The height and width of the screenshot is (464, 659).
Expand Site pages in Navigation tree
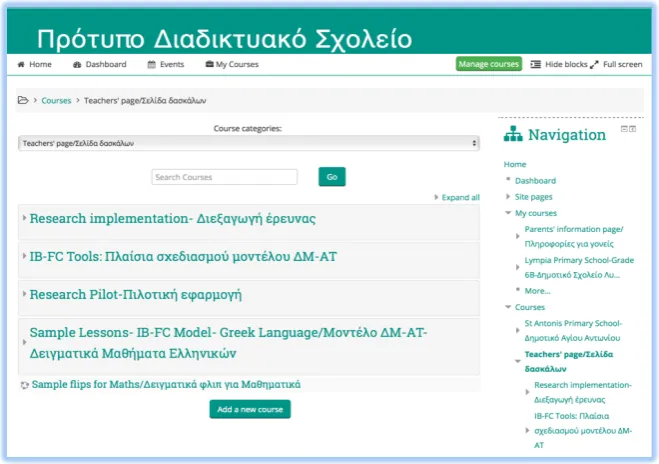508,196
